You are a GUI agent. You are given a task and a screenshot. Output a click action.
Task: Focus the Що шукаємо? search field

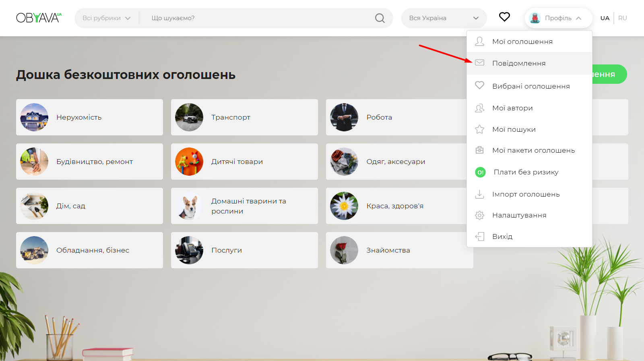[258, 18]
